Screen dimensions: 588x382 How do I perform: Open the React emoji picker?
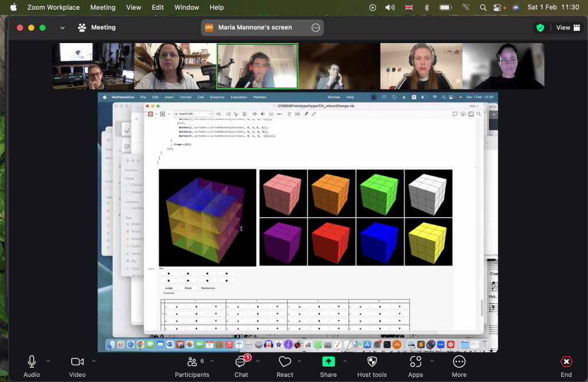(285, 361)
